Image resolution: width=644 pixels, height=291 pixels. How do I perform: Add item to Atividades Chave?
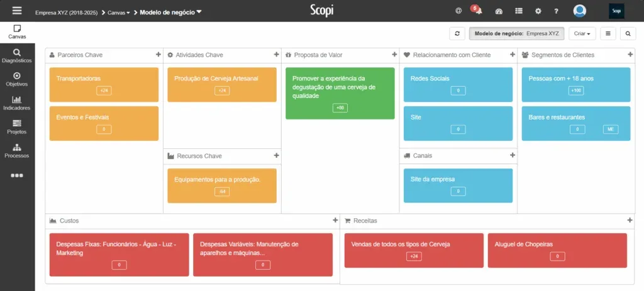(x=277, y=55)
